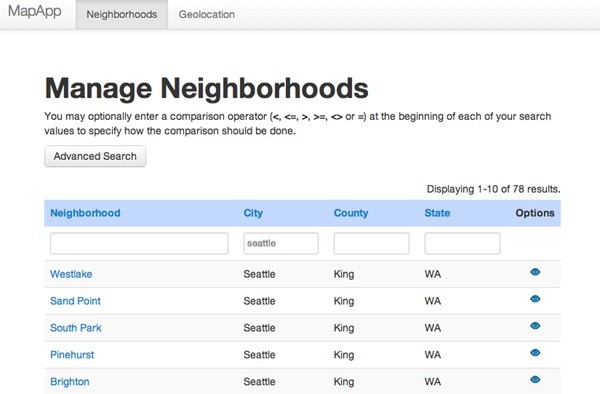Sort table by City column
This screenshot has width=600, height=394.
click(x=253, y=213)
